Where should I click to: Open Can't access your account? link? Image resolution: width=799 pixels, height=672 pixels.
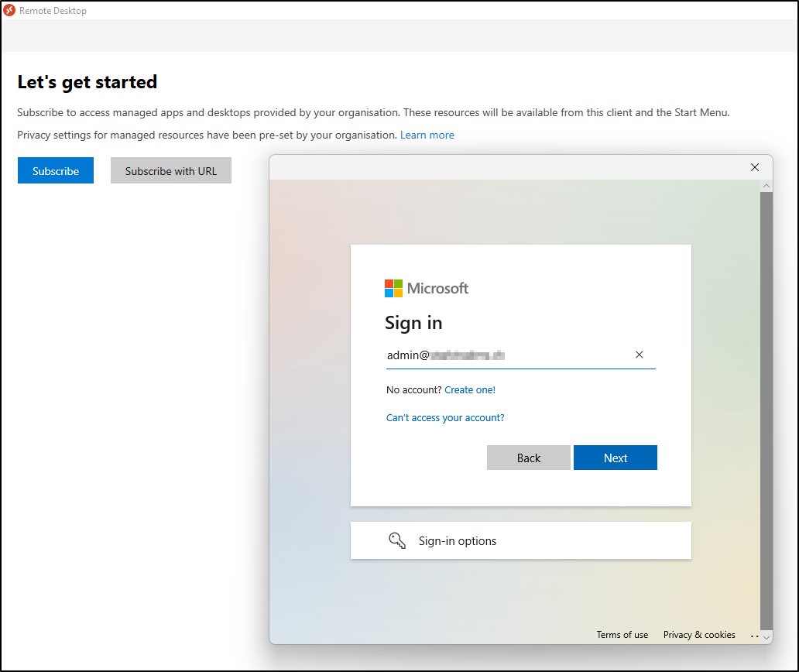[x=445, y=418]
